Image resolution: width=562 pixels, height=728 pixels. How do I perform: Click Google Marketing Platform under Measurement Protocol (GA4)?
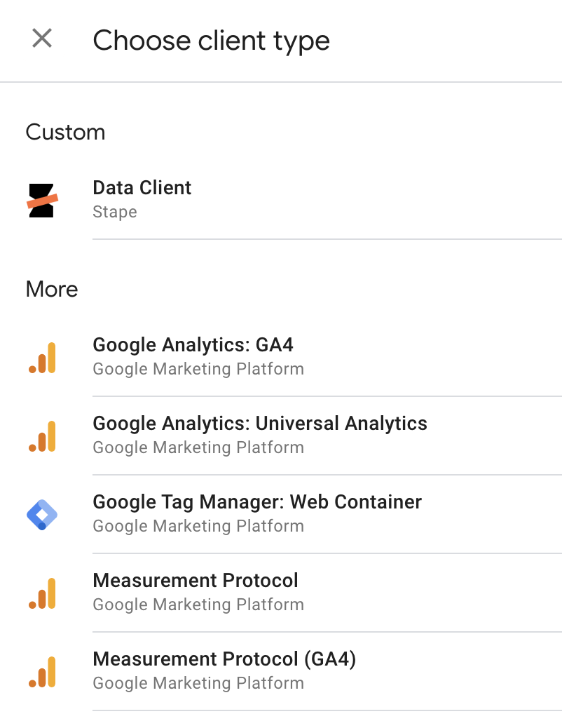point(198,683)
